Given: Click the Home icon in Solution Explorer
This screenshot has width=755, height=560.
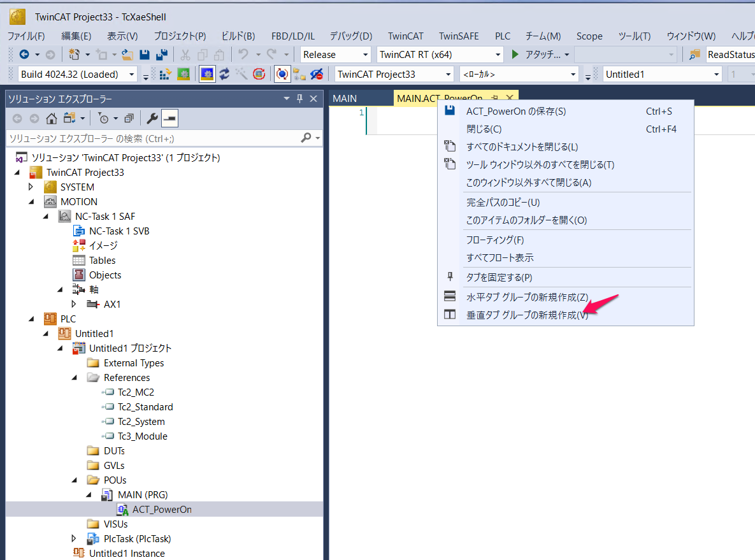Looking at the screenshot, I should click(52, 118).
